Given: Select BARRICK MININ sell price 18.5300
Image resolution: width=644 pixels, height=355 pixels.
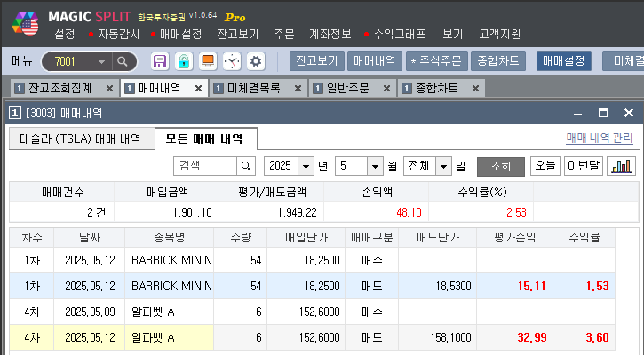Looking at the screenshot, I should coord(453,286).
